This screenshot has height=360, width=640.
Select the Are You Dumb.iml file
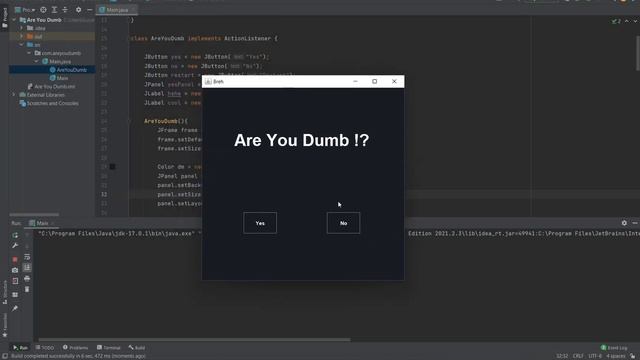coord(51,87)
